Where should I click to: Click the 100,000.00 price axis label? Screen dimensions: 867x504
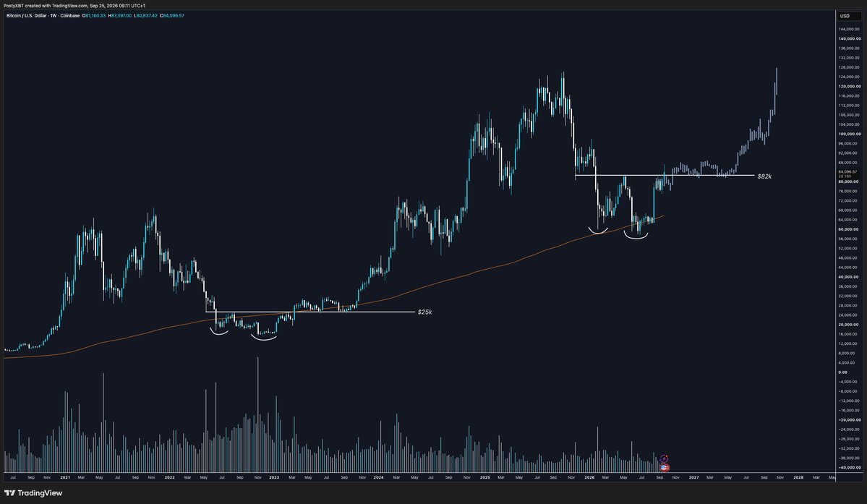coord(850,134)
